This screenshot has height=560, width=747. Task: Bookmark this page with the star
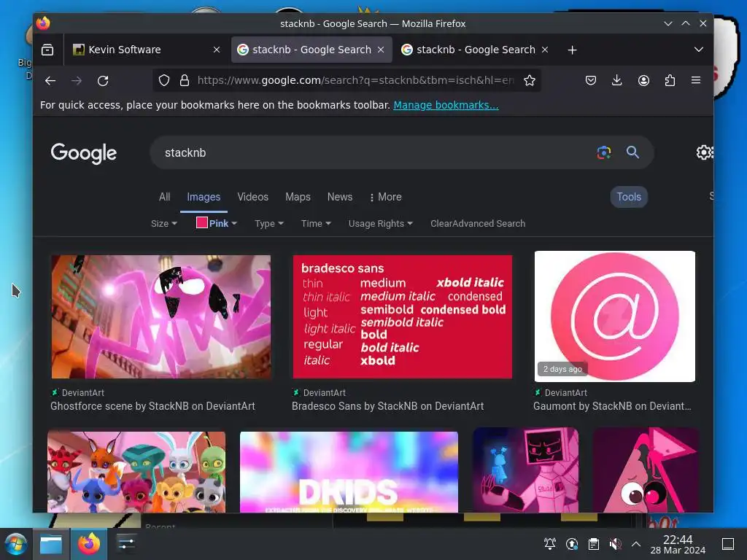click(x=530, y=80)
